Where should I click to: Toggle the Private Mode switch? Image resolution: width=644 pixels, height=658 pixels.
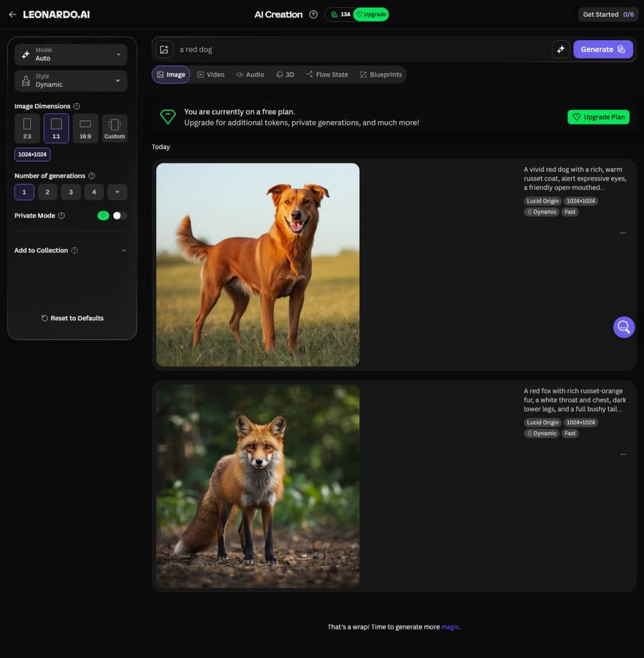119,216
